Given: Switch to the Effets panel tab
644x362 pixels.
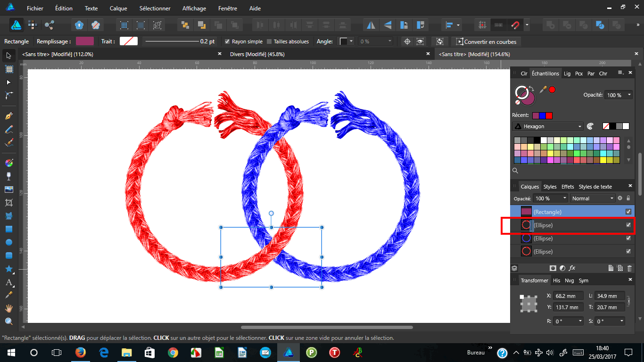Looking at the screenshot, I should click(x=568, y=187).
